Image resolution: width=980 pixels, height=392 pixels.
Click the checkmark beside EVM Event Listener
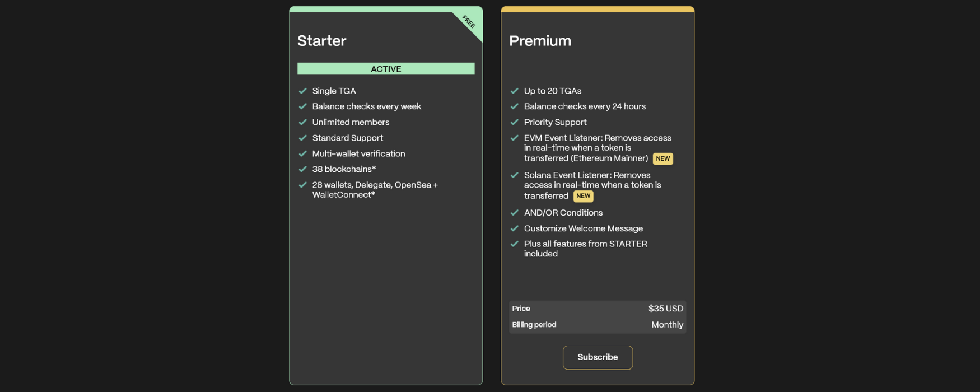click(x=514, y=138)
